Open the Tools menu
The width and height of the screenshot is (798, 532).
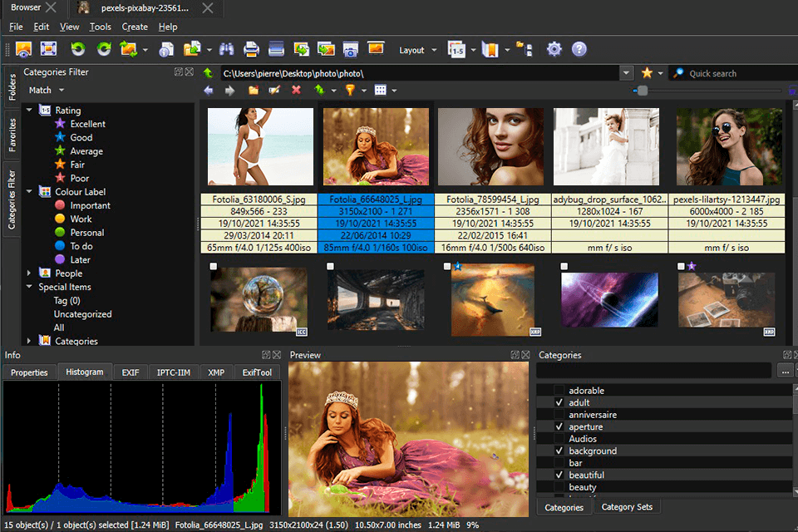[x=101, y=27]
